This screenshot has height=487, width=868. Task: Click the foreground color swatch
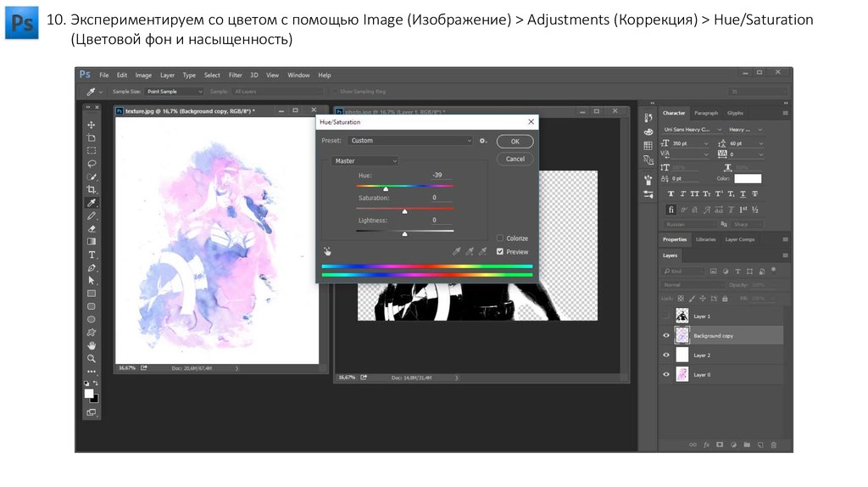pyautogui.click(x=88, y=394)
